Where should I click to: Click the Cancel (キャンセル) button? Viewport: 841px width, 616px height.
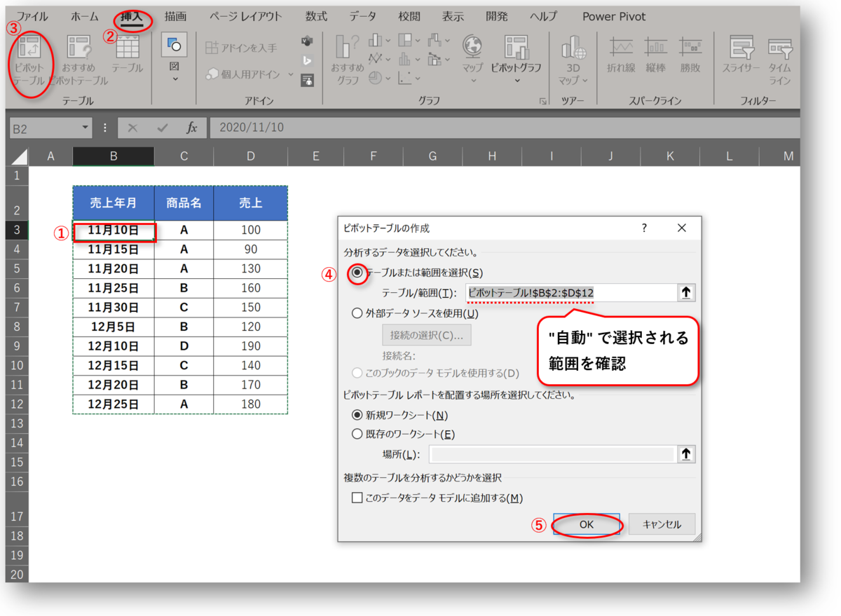pos(662,524)
